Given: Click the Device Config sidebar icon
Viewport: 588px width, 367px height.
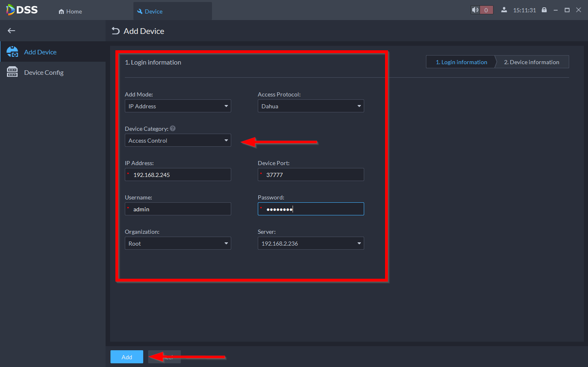Looking at the screenshot, I should [x=12, y=72].
